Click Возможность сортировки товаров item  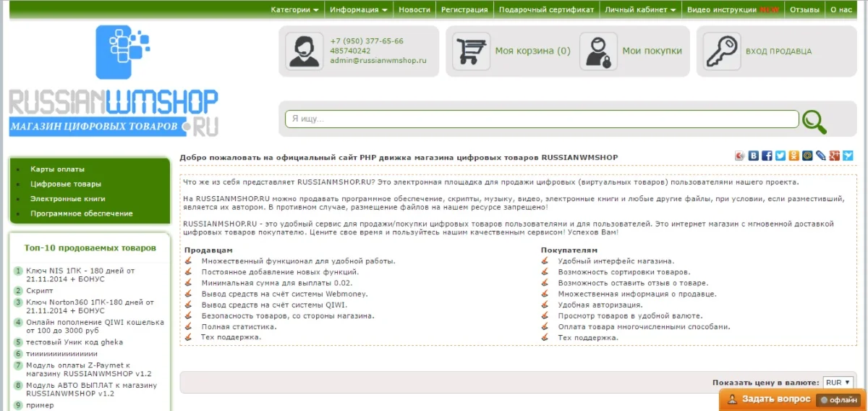tap(624, 272)
